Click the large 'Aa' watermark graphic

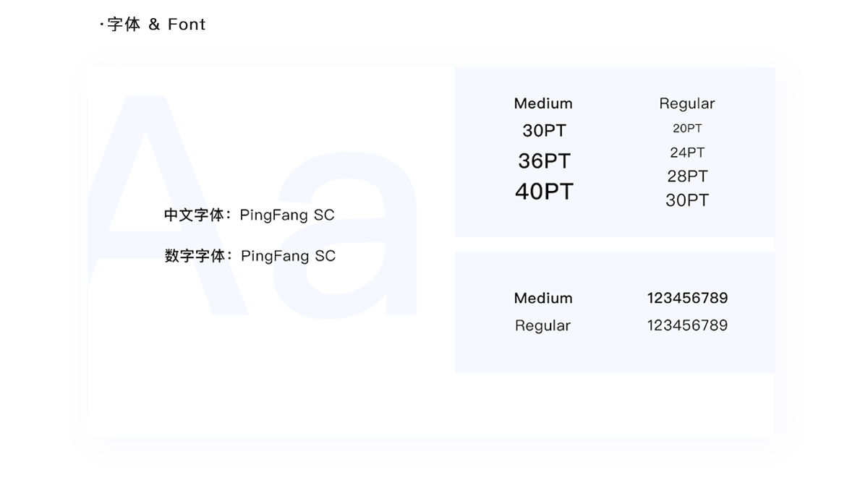[253, 205]
